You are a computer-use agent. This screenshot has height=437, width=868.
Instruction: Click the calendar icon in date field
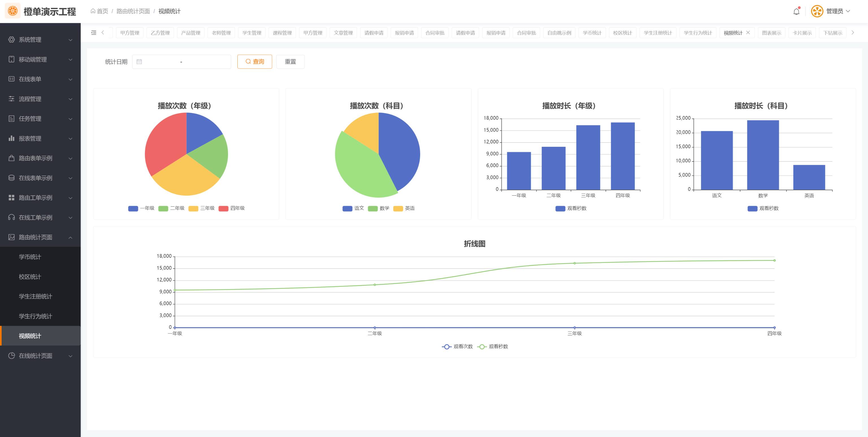coord(139,62)
